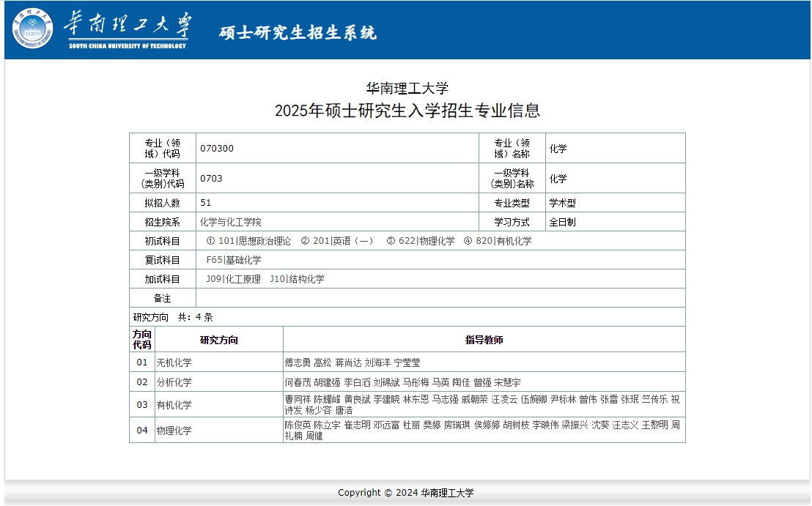Click the 物理化学 research direction in row 04
Image resolution: width=812 pixels, height=506 pixels.
pos(174,431)
